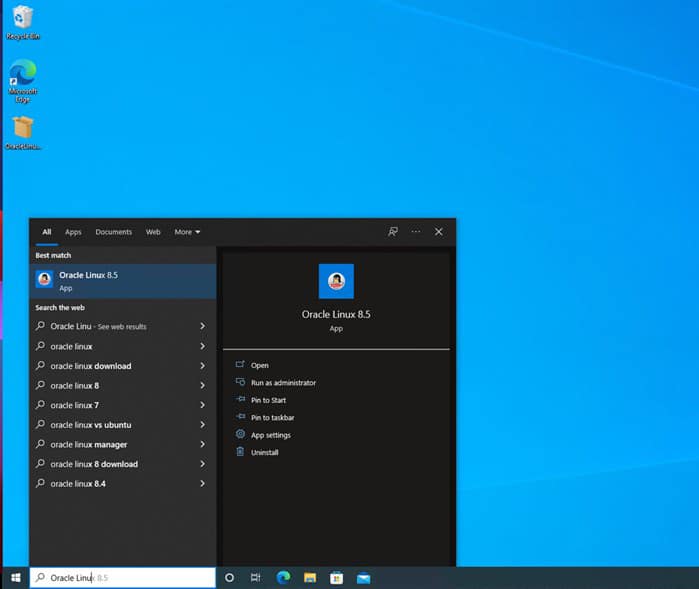
Task: Open the OracleLinux package on the desktop
Action: click(x=22, y=130)
